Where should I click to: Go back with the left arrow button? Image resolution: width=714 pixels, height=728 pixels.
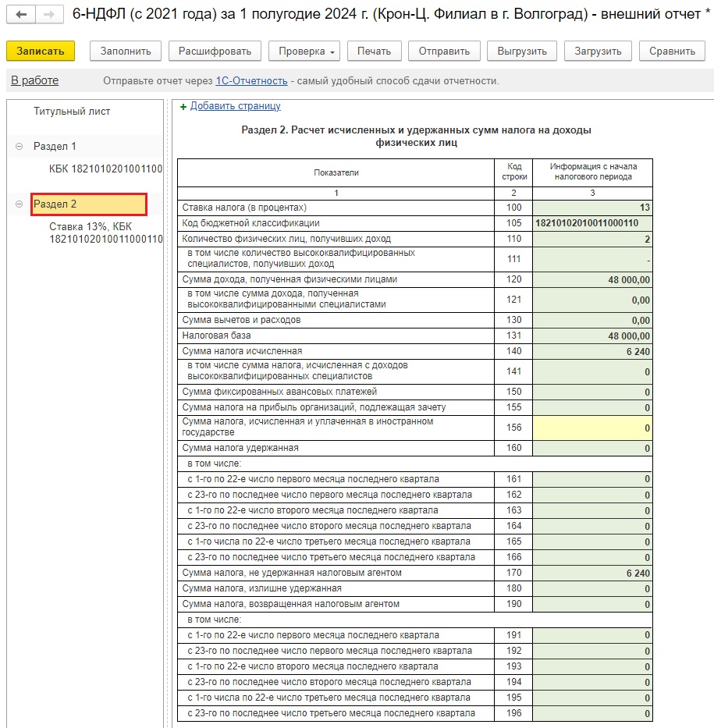[x=21, y=14]
